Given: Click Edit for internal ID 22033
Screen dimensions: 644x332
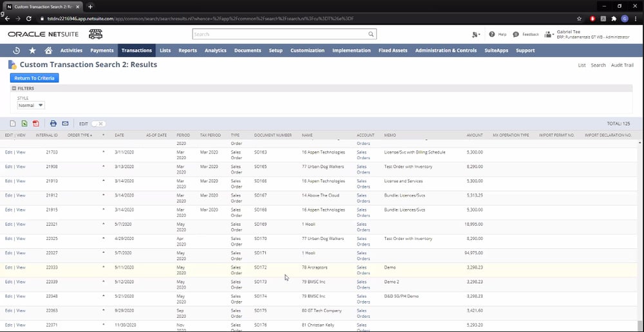Looking at the screenshot, I should point(8,268).
